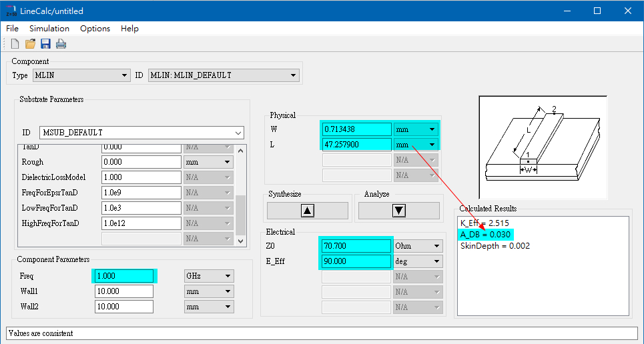The width and height of the screenshot is (644, 344).
Task: Click the Analyze down-arrow button
Action: [399, 211]
